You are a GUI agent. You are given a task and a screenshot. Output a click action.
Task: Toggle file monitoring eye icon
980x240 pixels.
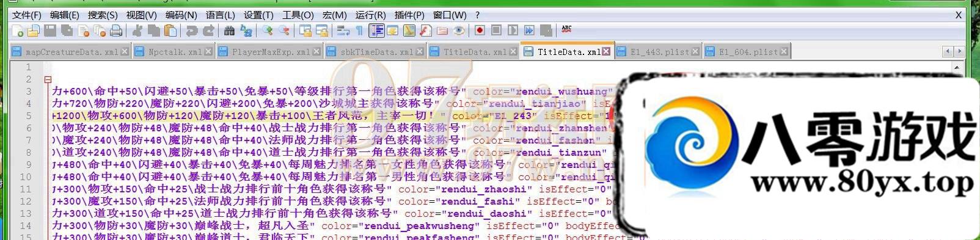point(459,31)
